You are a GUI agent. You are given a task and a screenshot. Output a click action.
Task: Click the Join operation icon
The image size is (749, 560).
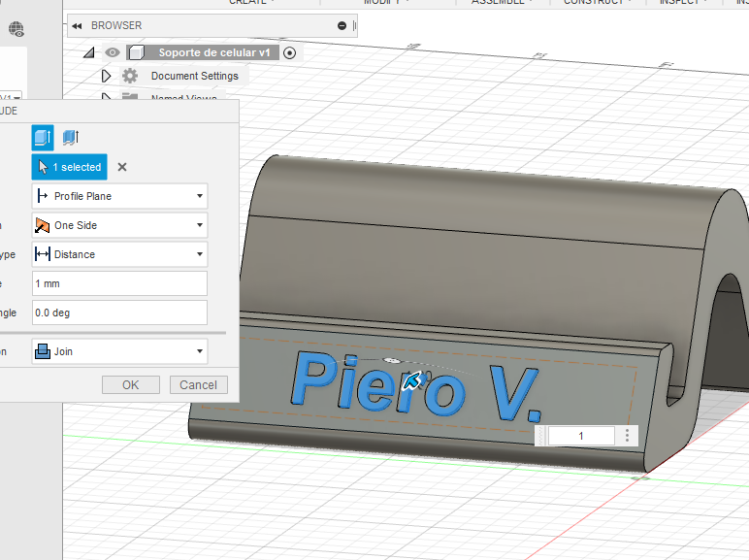click(43, 351)
